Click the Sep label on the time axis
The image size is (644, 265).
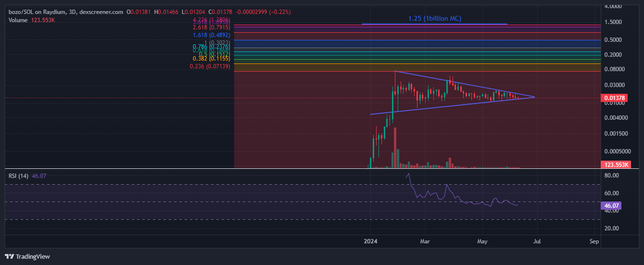594,241
